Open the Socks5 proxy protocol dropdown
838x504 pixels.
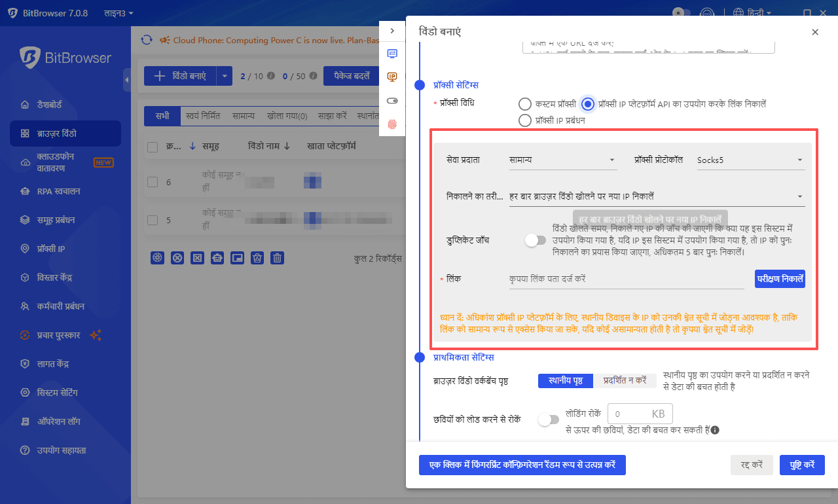tap(749, 160)
